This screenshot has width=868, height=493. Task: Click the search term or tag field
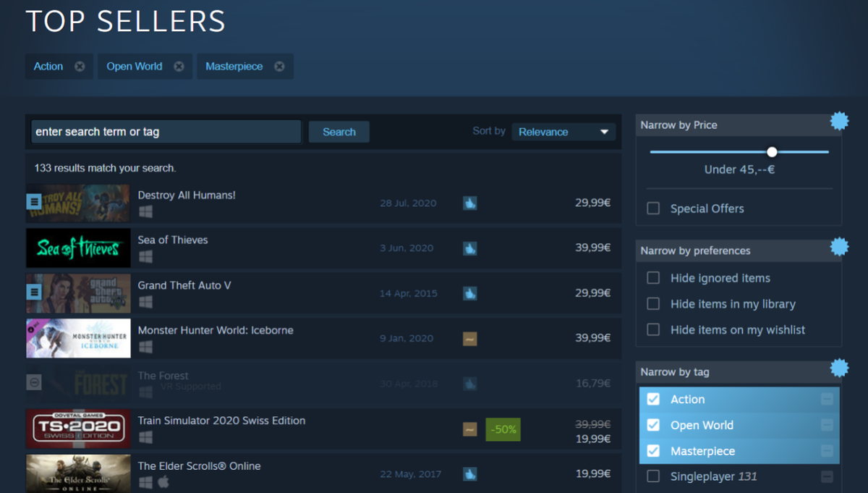coord(166,132)
